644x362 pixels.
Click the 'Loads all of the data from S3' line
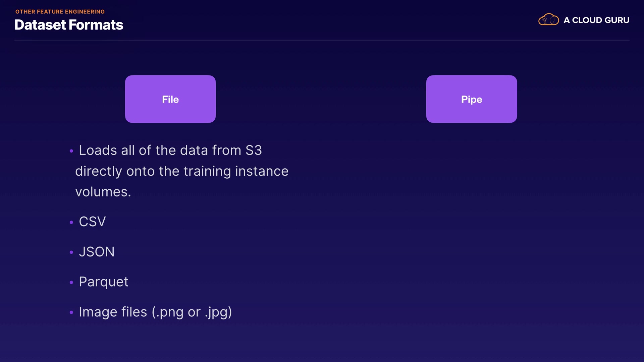click(x=170, y=150)
